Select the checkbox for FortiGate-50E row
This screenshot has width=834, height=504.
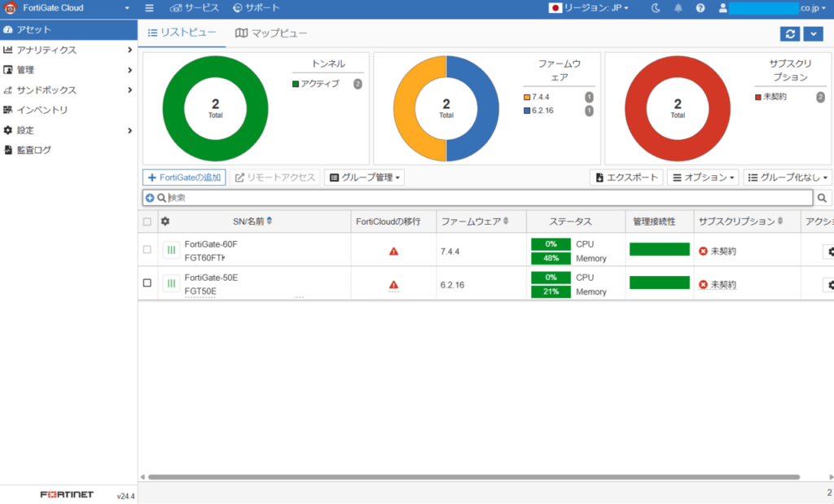click(147, 283)
